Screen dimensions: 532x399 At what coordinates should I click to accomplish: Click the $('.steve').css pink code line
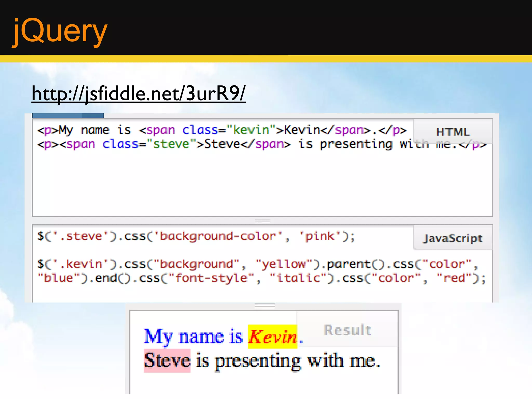pos(196,236)
